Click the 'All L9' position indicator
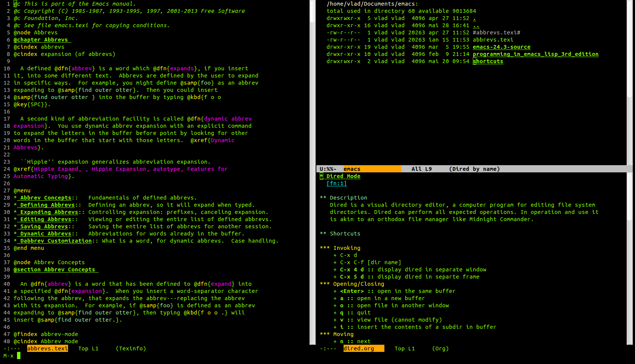635x364 pixels. click(422, 169)
